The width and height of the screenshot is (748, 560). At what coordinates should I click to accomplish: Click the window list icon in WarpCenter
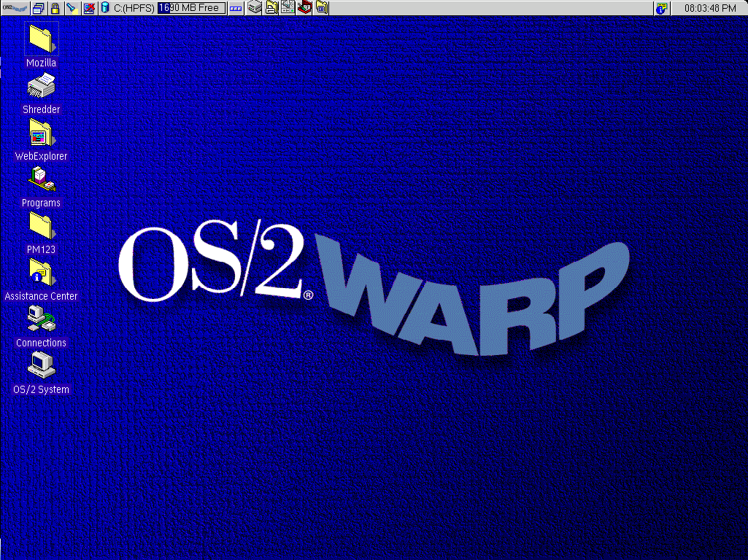coord(39,8)
